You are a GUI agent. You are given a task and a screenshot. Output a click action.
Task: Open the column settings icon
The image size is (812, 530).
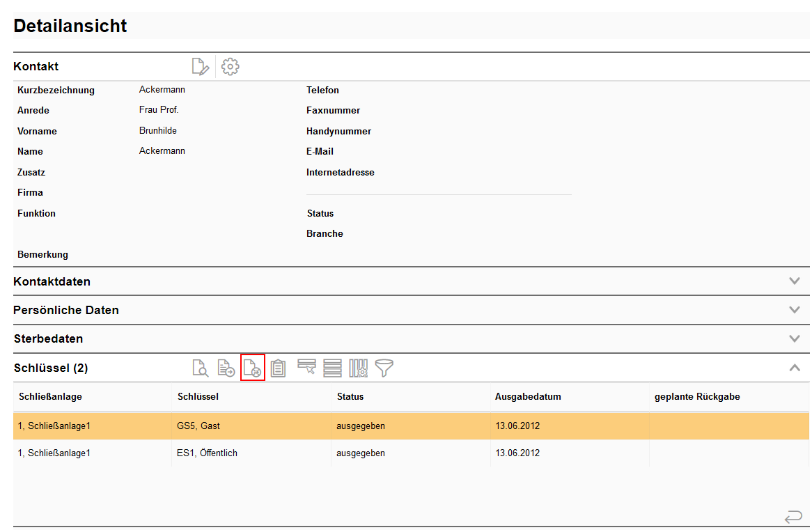[x=359, y=368]
